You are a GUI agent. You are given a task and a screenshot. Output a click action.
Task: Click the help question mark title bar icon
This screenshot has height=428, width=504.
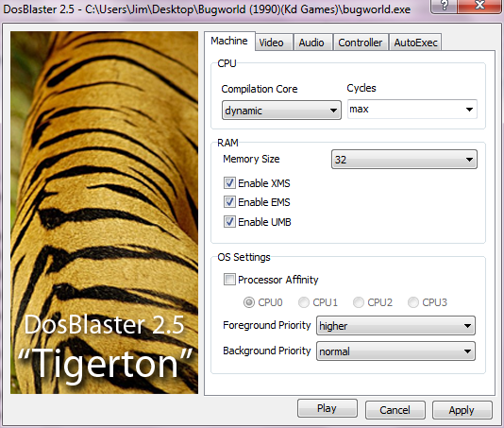coord(445,6)
